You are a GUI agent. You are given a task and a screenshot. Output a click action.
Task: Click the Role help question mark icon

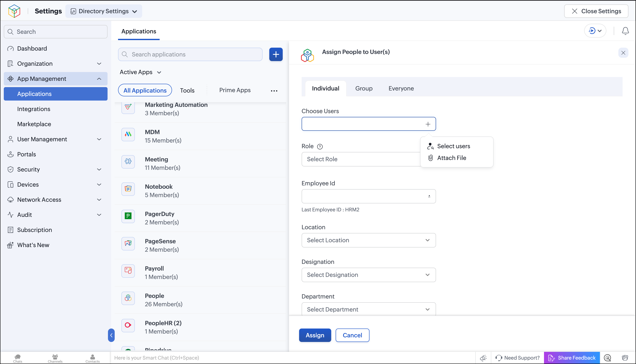pyautogui.click(x=320, y=147)
